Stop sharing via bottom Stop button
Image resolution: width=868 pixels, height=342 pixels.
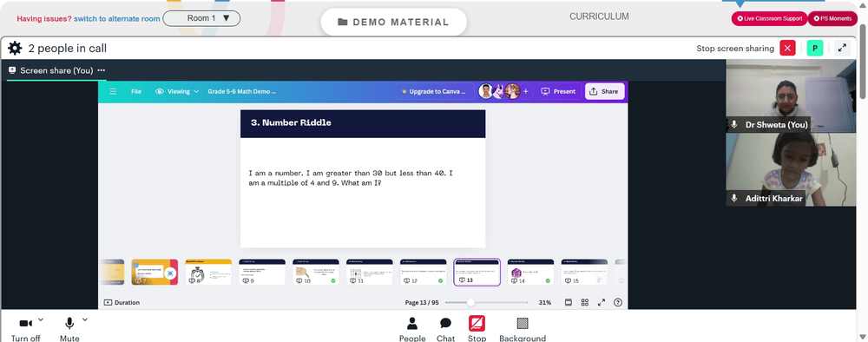(477, 329)
